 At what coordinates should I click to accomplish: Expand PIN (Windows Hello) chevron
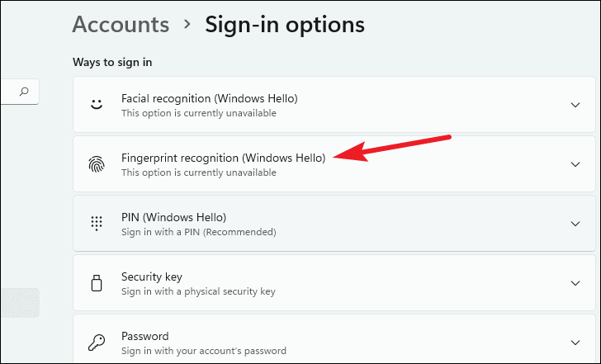coord(575,224)
